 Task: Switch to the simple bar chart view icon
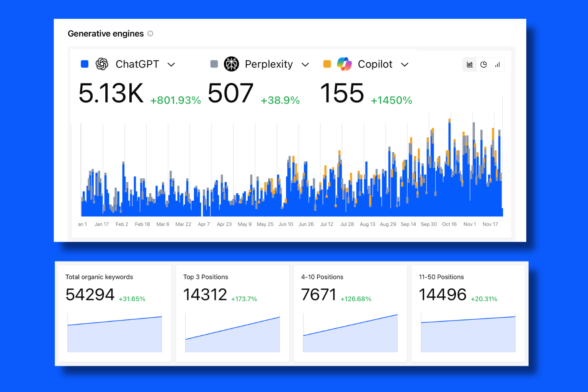(497, 65)
